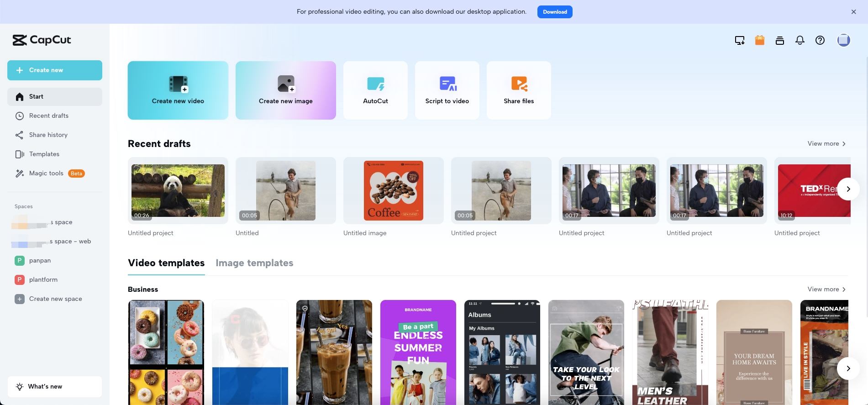Launch AutoCut
The height and width of the screenshot is (405, 868).
click(375, 90)
